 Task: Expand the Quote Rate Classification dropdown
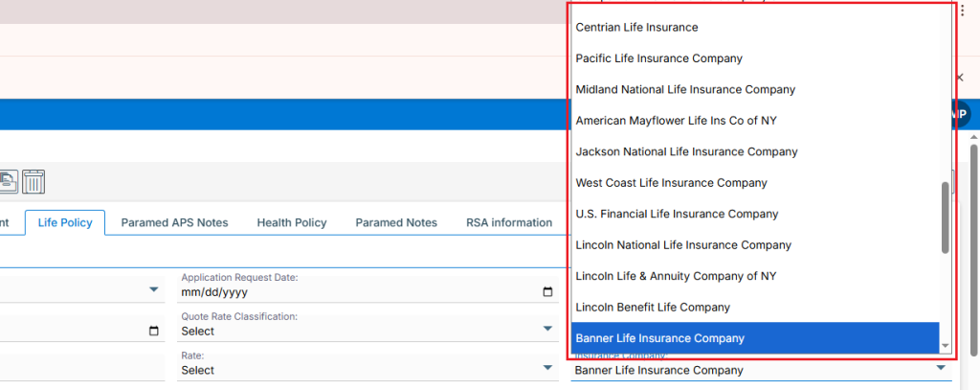coord(547,331)
